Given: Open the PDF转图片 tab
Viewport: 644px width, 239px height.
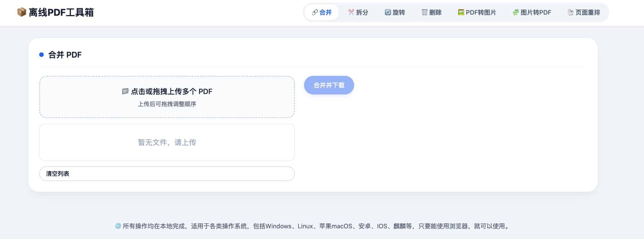Looking at the screenshot, I should [477, 12].
